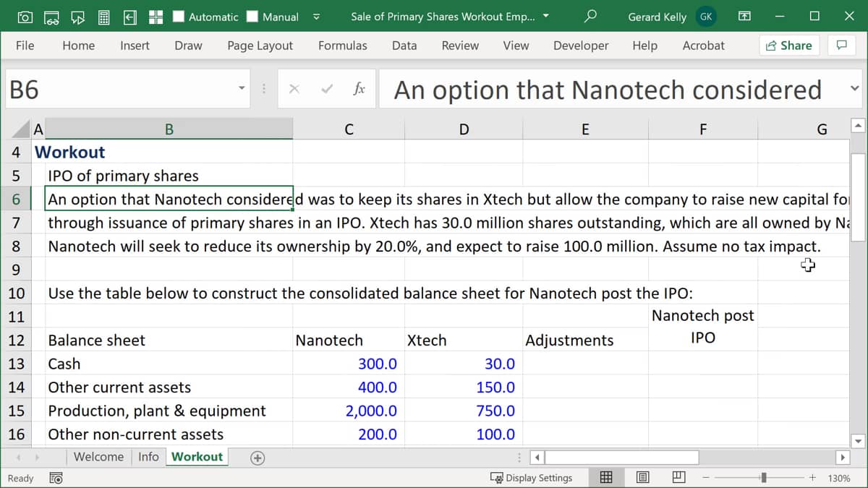Click the horizontal scrollbar thumb

coord(623,457)
